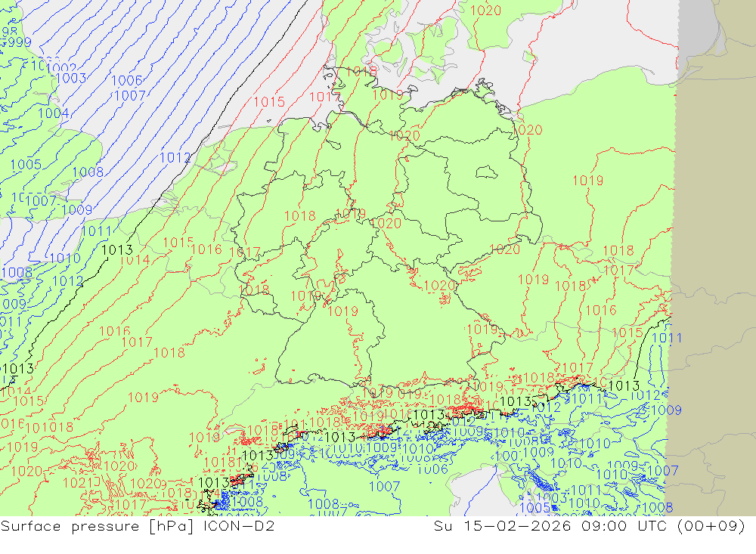Select the red '1015' label beside '1017' near top
The width and height of the screenshot is (756, 554).
coord(269,102)
